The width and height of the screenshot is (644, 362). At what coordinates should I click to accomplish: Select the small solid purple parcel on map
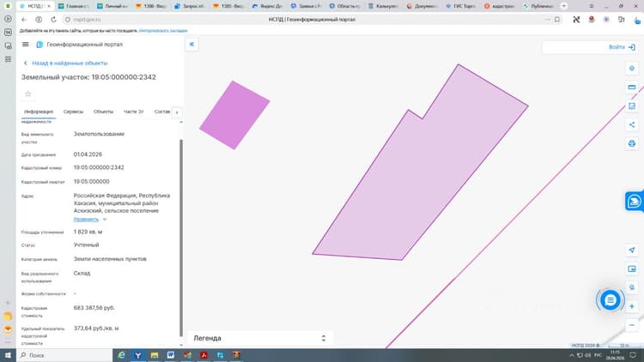click(234, 115)
